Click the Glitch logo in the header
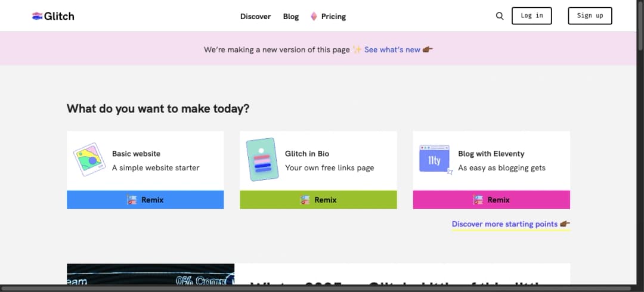 pos(54,17)
